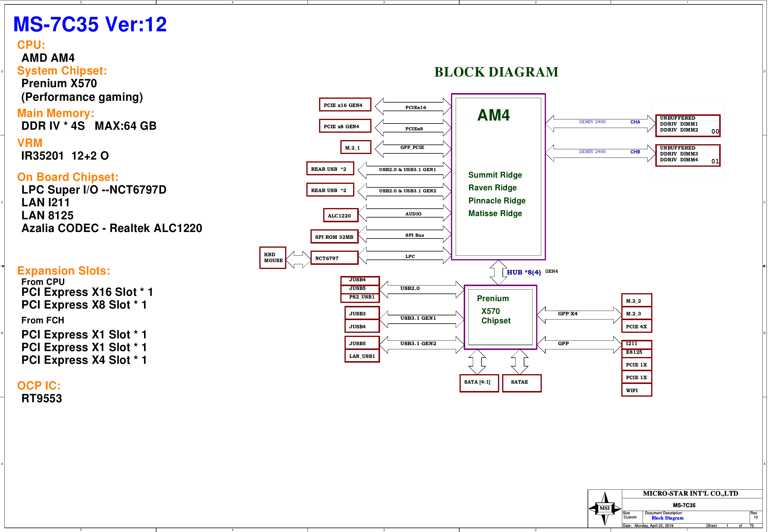Click the LAN_USB1 connector box

click(x=362, y=356)
